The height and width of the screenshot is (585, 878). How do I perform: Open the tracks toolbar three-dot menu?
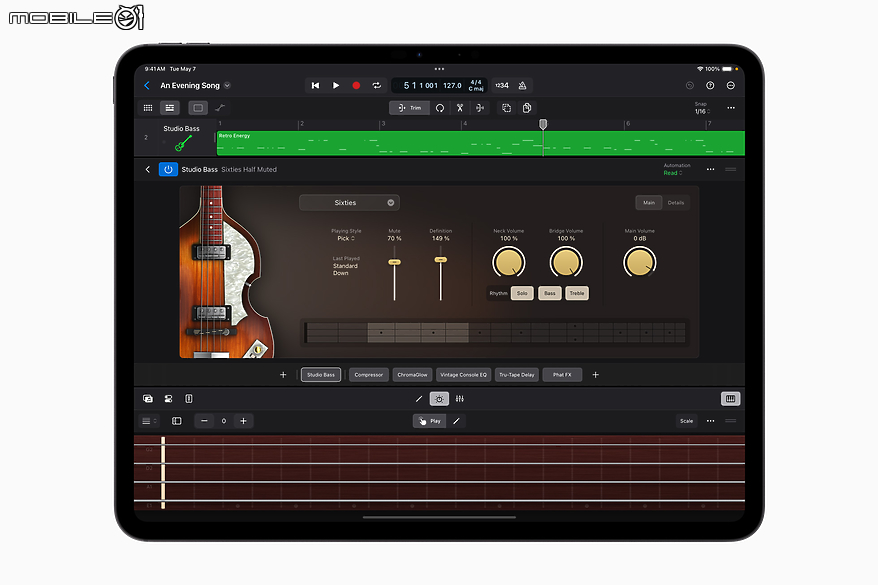pyautogui.click(x=731, y=108)
